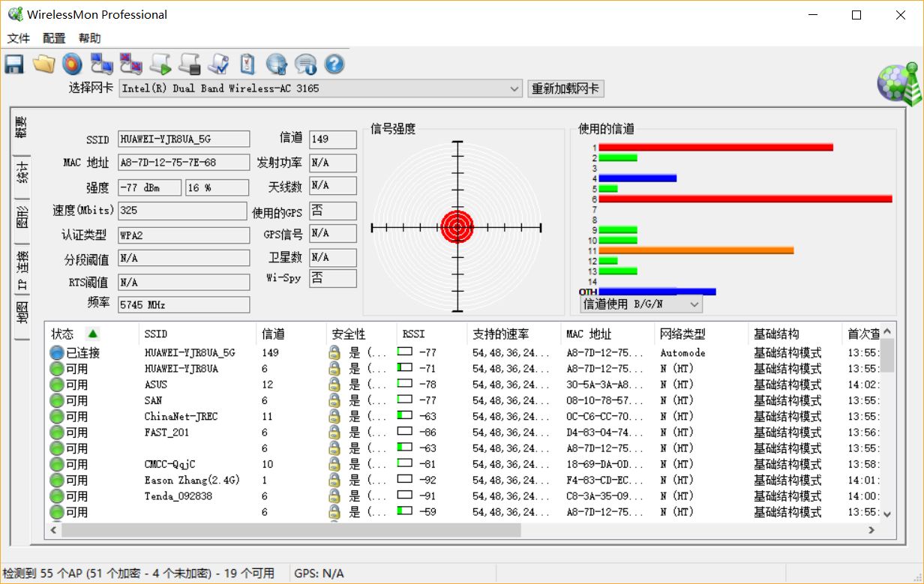Click the 频率 field showing 5745 MHz

coord(184,305)
